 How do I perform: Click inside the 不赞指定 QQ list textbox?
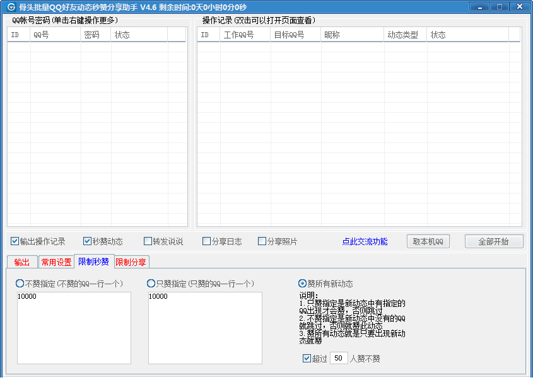tap(74, 328)
